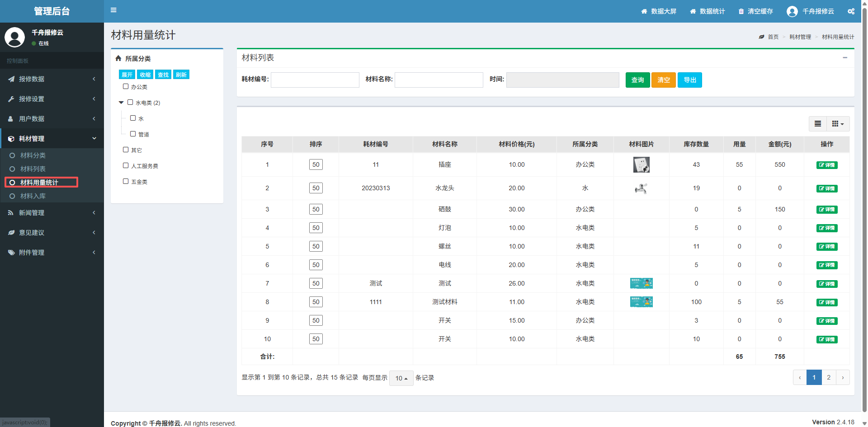Click the blue 导出 button
Image resolution: width=868 pixels, height=427 pixels.
(x=690, y=80)
